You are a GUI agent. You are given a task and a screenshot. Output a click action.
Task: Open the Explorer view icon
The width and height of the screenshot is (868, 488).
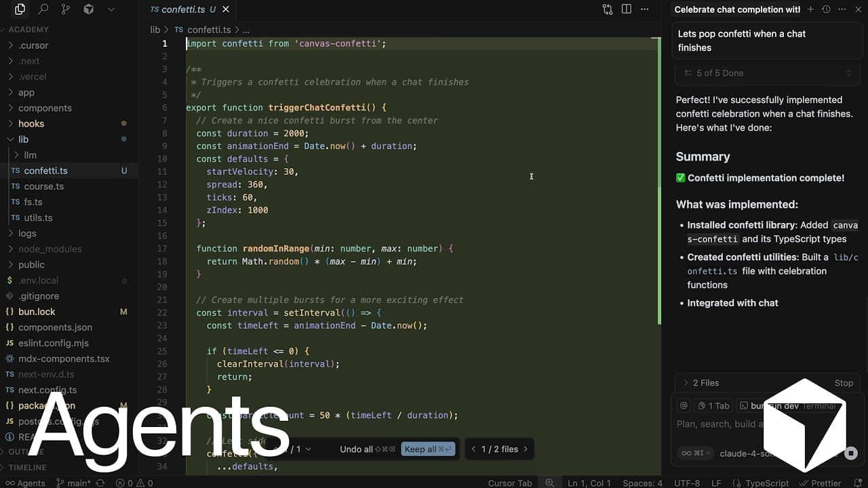point(20,9)
